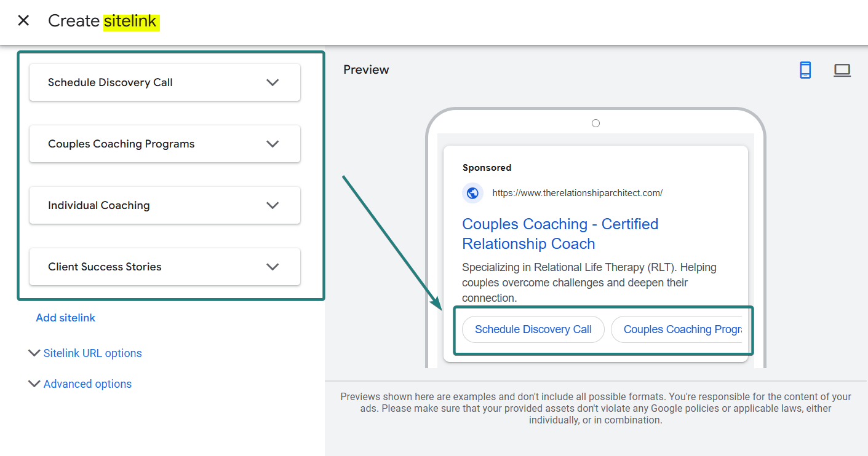Expand the Couples Coaching Programs chevron
The width and height of the screenshot is (868, 456).
(x=273, y=144)
